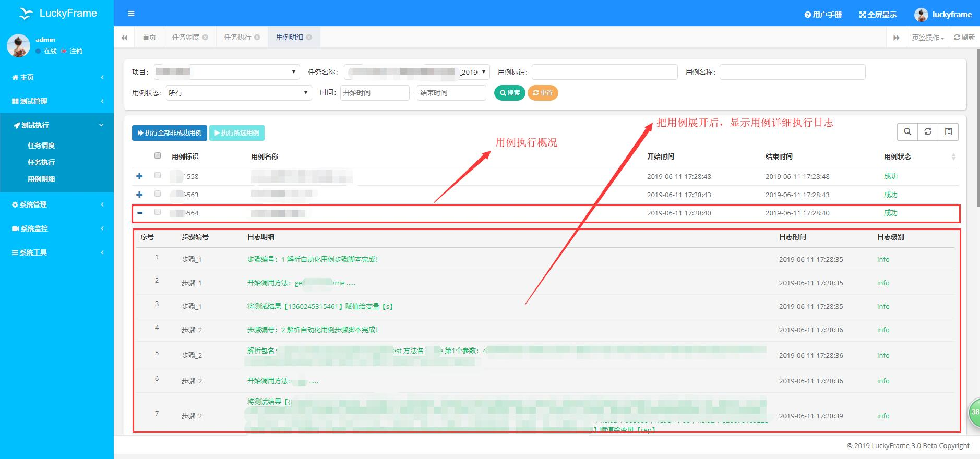
Task: Collapse case -564 with minus icon
Action: click(x=140, y=213)
